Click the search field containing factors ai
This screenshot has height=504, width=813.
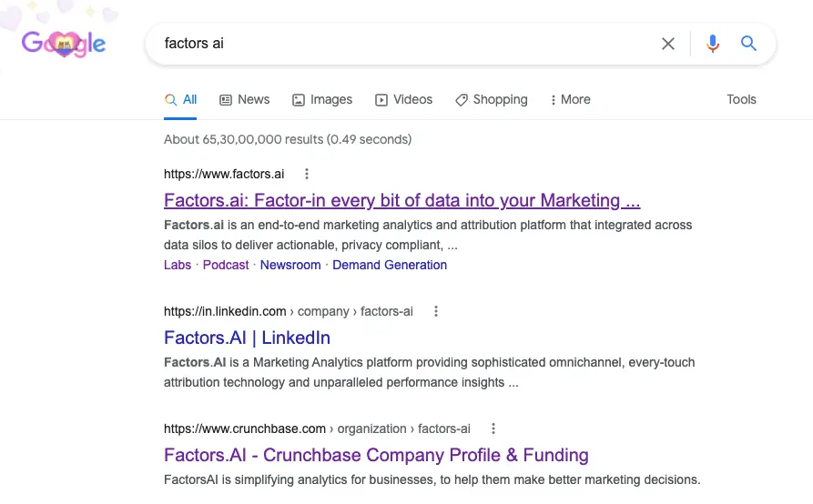point(404,44)
